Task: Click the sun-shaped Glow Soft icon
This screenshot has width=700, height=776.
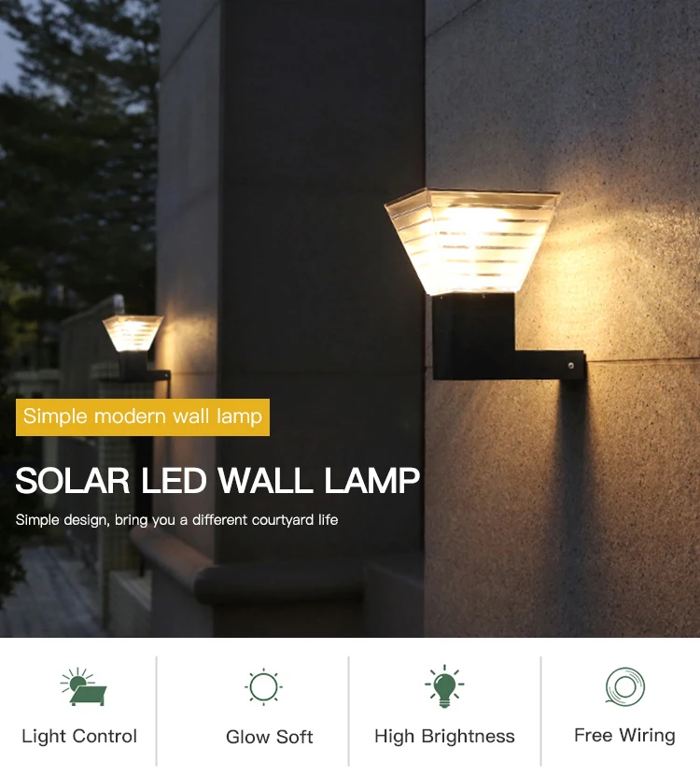Action: click(x=263, y=687)
